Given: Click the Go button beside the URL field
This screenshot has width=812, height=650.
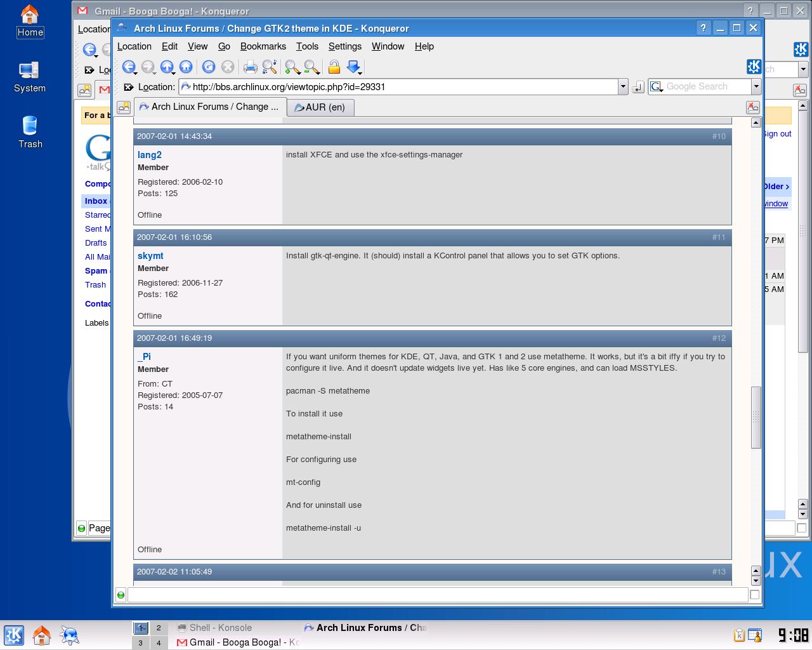Looking at the screenshot, I should [x=638, y=87].
